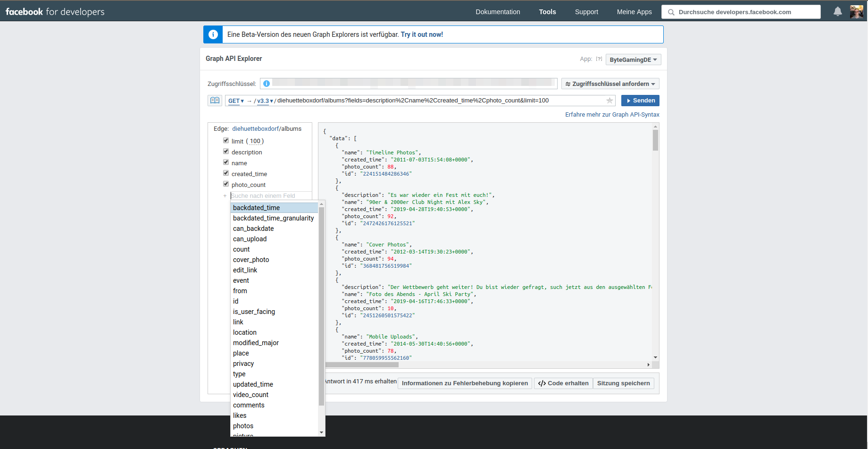Viewport: 868px width, 449px height.
Task: Open the Tools menu
Action: pyautogui.click(x=547, y=12)
